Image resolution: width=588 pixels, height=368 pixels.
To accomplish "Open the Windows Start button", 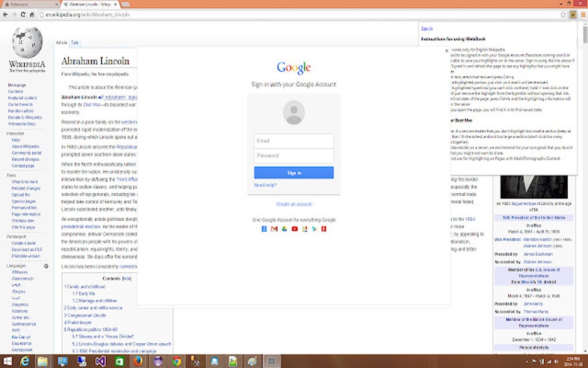I will click(7, 361).
